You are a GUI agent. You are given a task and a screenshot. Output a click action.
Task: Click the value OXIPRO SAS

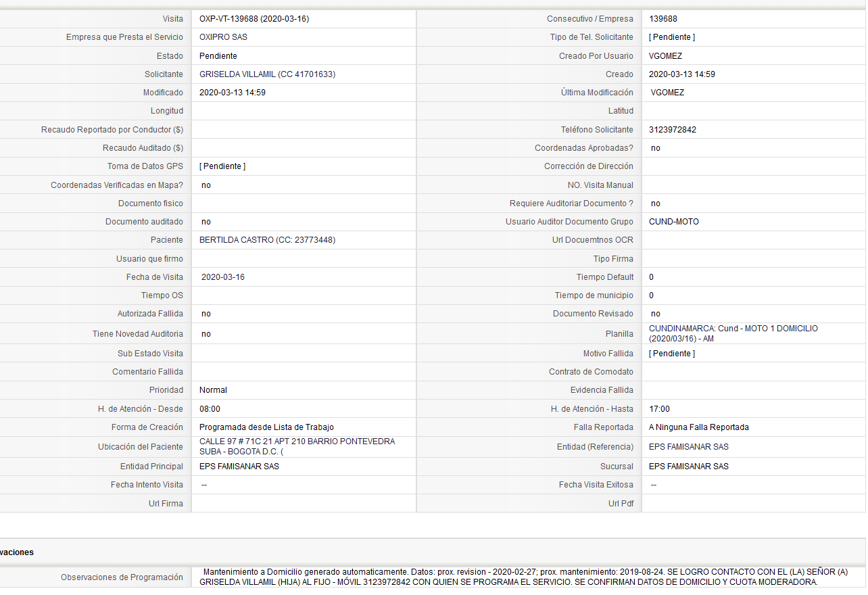click(x=223, y=37)
